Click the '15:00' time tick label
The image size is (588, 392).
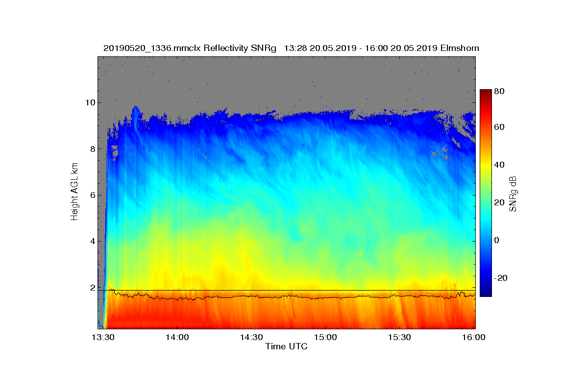pyautogui.click(x=325, y=337)
